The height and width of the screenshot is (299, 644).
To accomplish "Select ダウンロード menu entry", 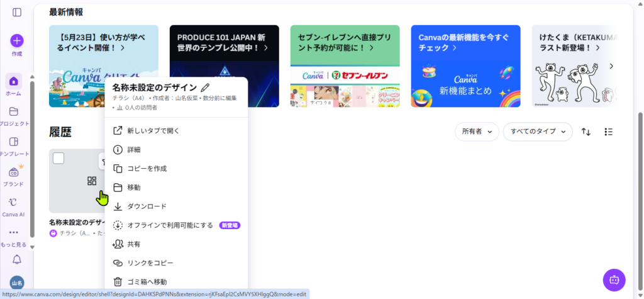I will (176, 206).
